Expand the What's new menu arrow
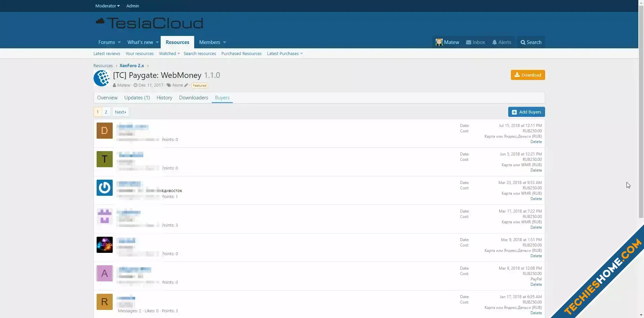 pyautogui.click(x=157, y=42)
